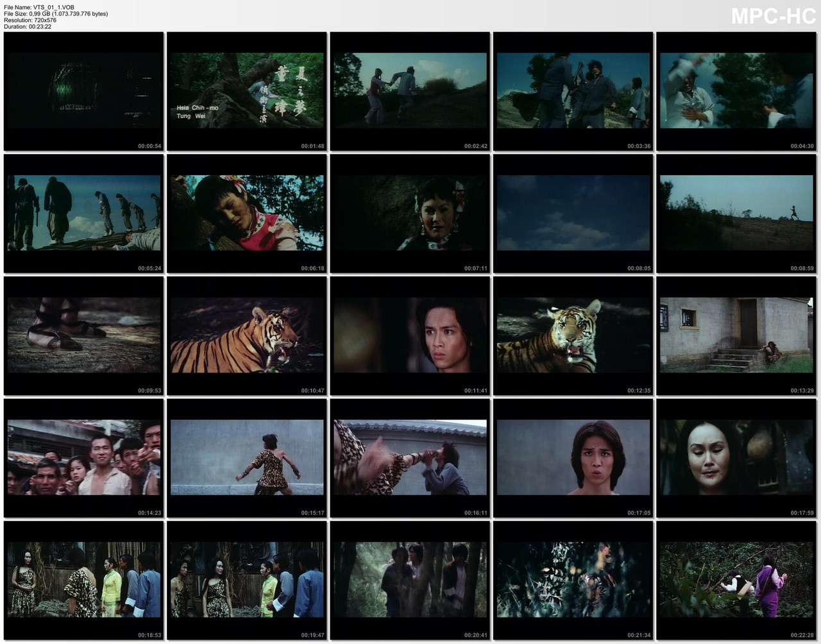The image size is (821, 644).
Task: Select the group brawl thumbnail at 00:03:36
Action: point(573,91)
